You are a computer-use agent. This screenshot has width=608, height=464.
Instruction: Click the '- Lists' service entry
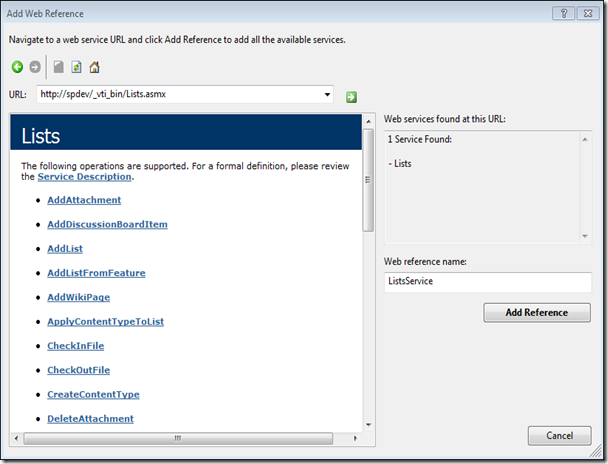pos(400,164)
